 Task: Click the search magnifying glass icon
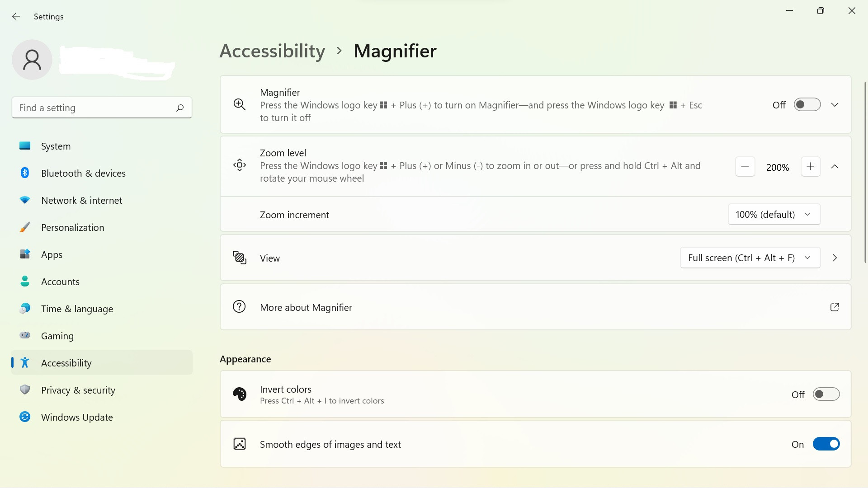point(180,108)
